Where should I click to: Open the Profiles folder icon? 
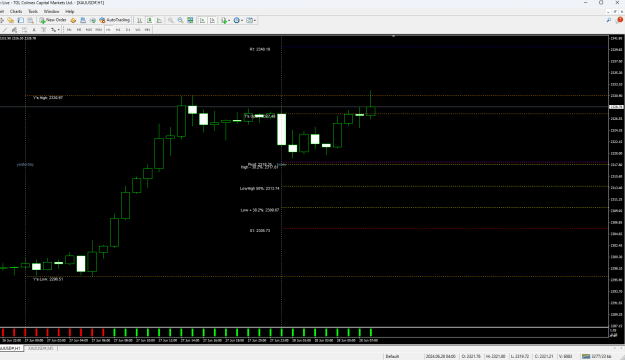click(11, 20)
